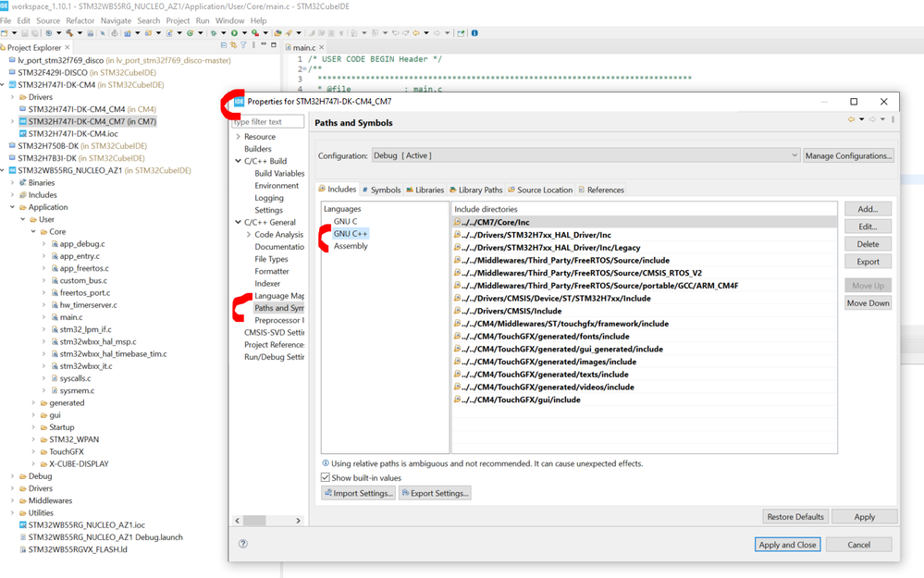
Task: Click the Build hammer toolbar icon
Action: tap(69, 33)
